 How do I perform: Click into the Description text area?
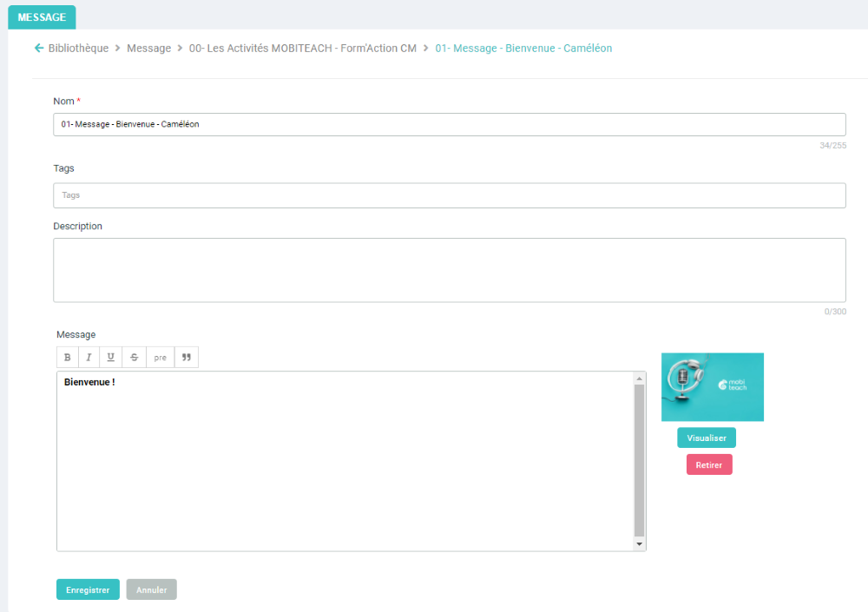pos(450,270)
